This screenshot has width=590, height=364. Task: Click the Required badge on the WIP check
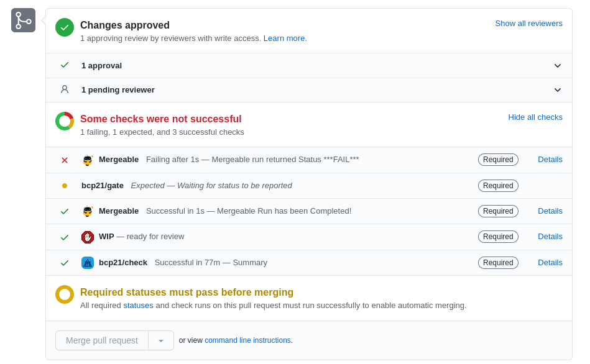tap(497, 237)
